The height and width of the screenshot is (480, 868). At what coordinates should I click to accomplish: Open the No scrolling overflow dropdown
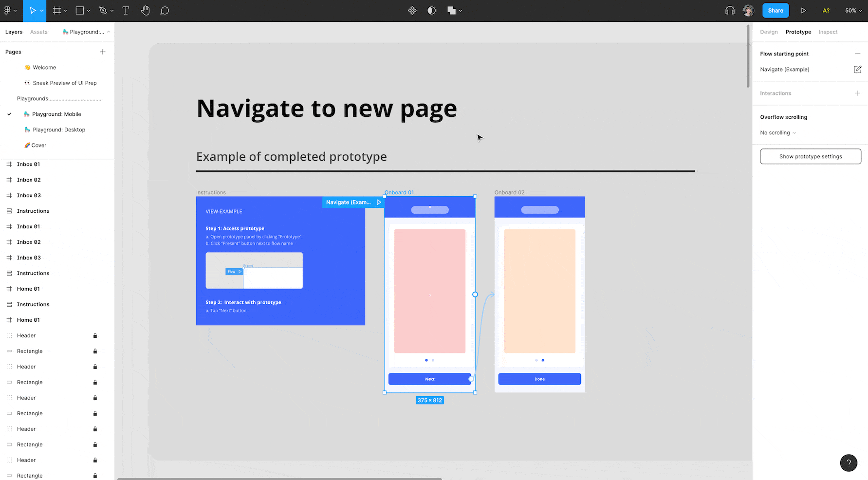(x=777, y=132)
